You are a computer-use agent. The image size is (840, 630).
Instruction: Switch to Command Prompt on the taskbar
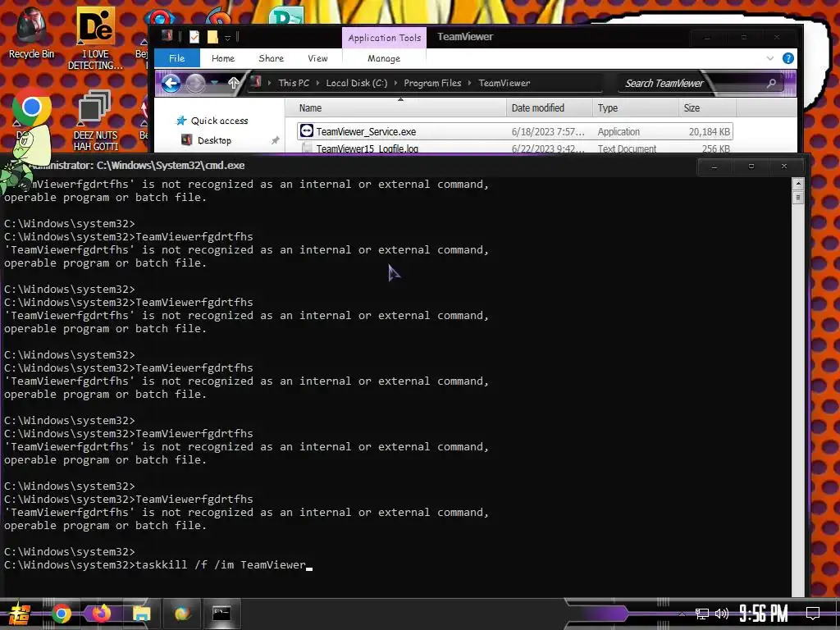coord(221,613)
